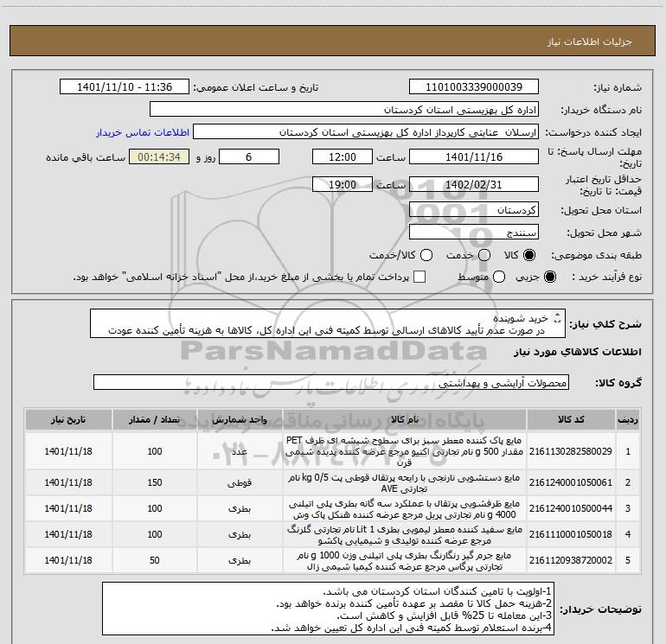Click the buyer organization name field
This screenshot has height=644, width=666.
click(344, 110)
